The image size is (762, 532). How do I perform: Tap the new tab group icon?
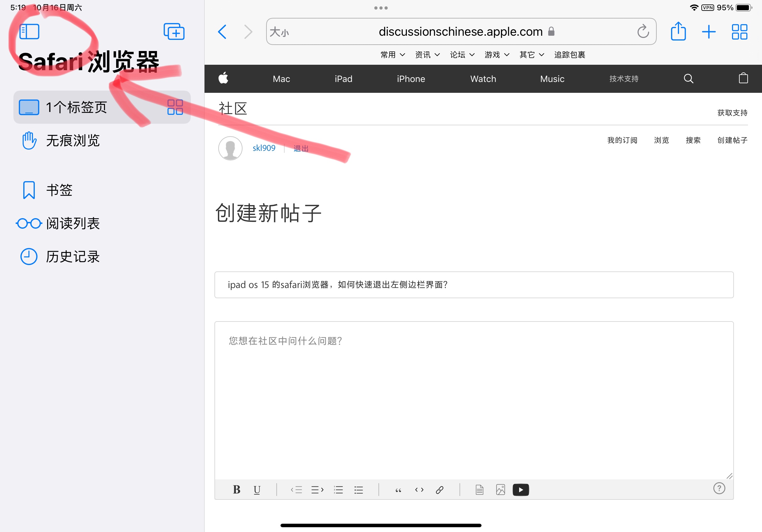[174, 32]
